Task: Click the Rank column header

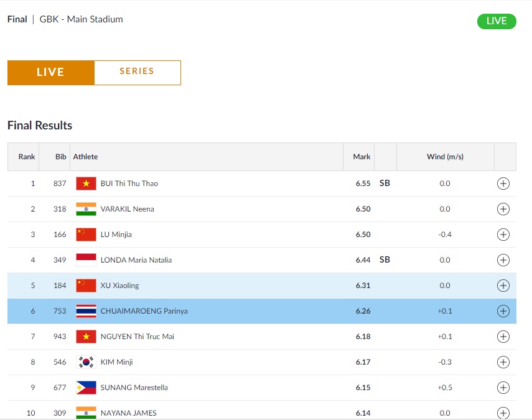Action: (x=27, y=157)
